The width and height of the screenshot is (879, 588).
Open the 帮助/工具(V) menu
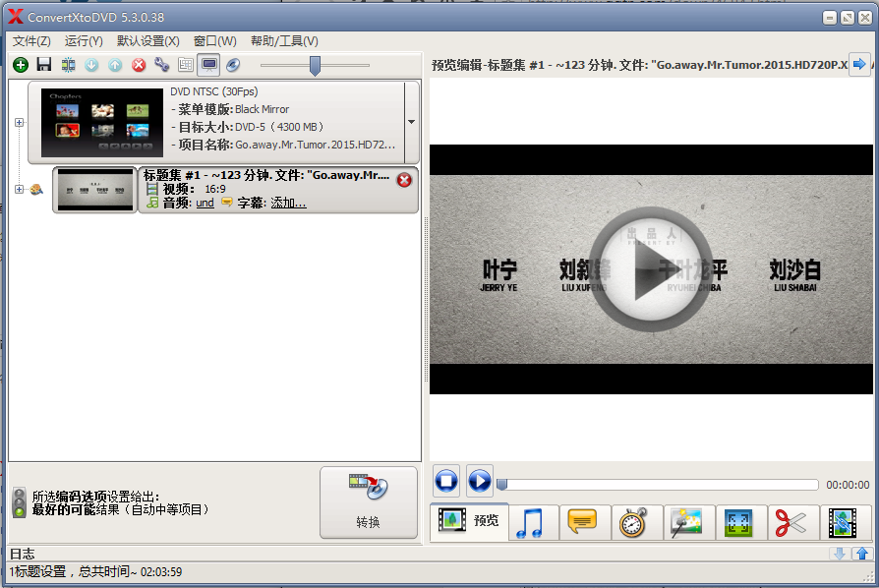pyautogui.click(x=284, y=41)
